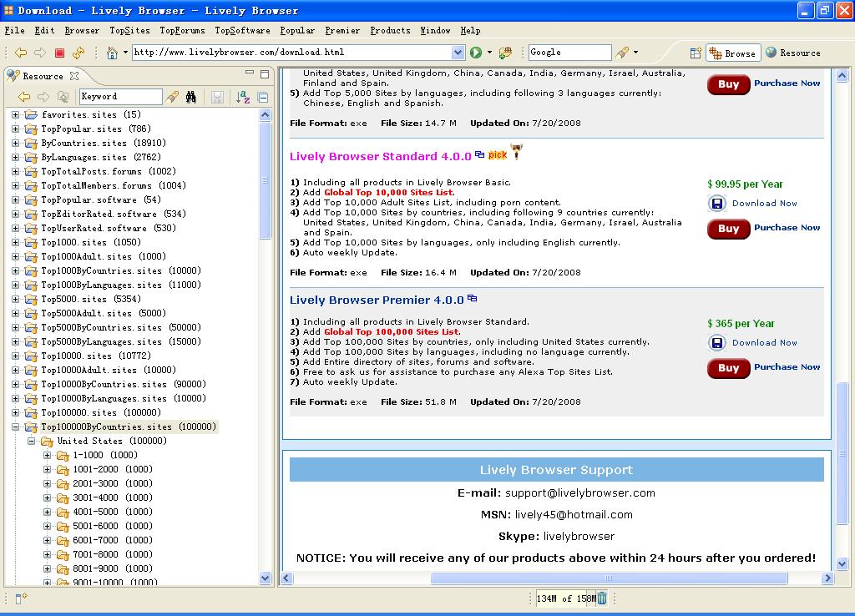Go forward using the main toolbar forward arrow
Viewport: 855px width, 616px height.
coord(40,53)
